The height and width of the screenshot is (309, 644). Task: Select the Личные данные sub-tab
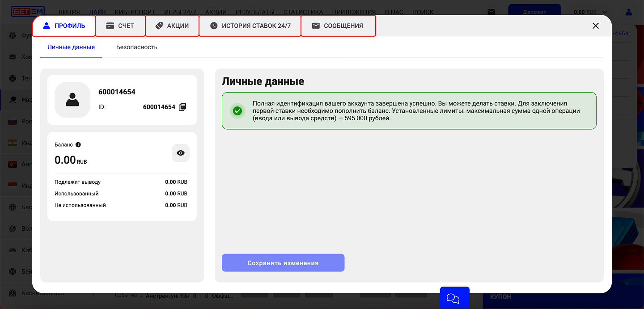pos(71,47)
